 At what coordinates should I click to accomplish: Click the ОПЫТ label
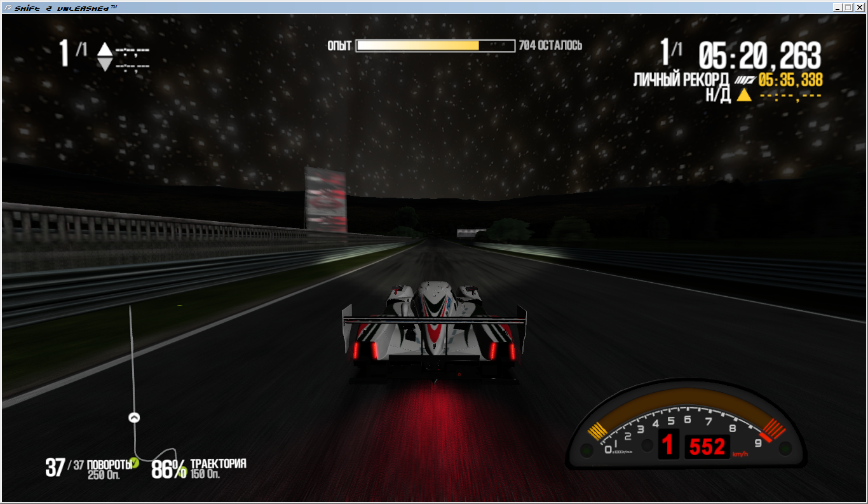pyautogui.click(x=339, y=46)
